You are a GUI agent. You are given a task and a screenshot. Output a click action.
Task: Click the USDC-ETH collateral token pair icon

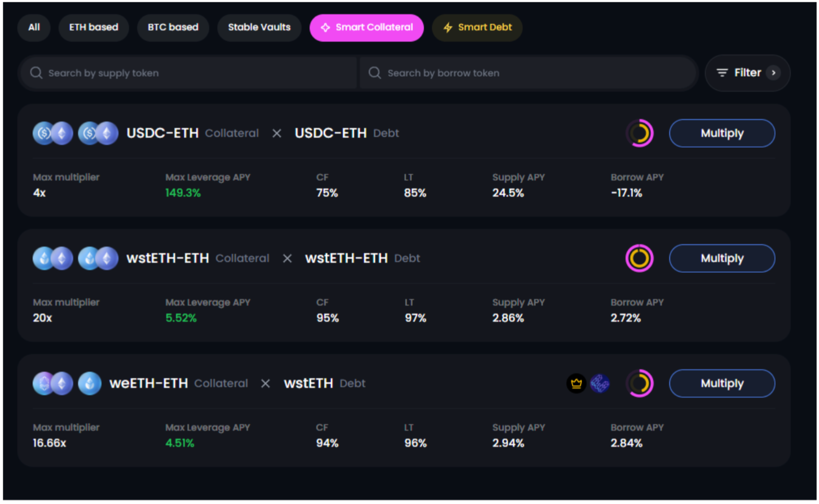tap(52, 134)
